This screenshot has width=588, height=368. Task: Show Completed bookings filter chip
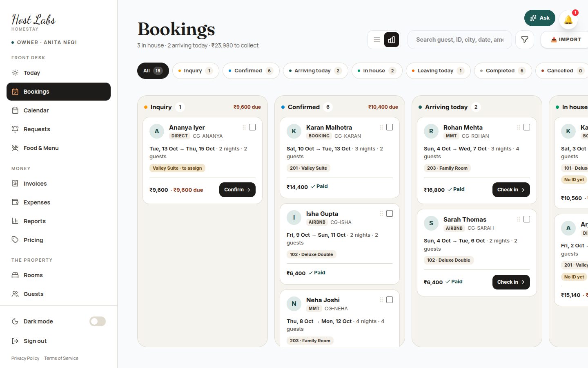click(503, 71)
